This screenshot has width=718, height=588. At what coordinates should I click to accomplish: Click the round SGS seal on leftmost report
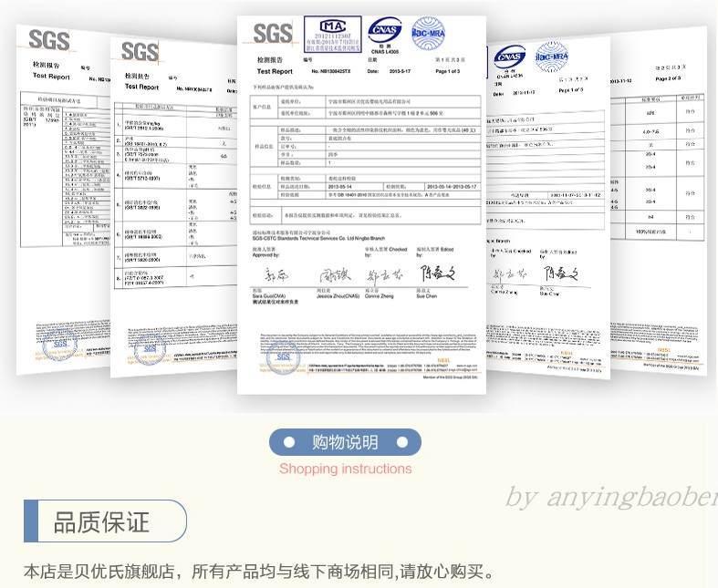(60, 344)
